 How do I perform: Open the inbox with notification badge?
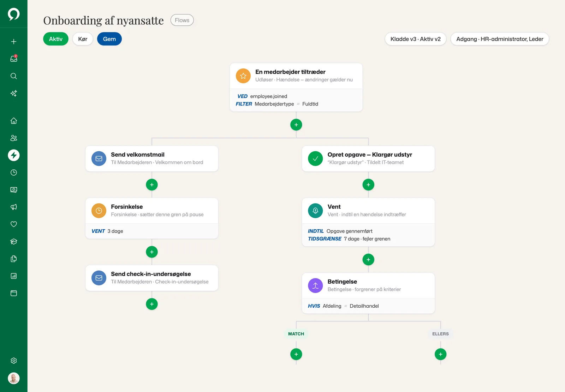[x=14, y=59]
